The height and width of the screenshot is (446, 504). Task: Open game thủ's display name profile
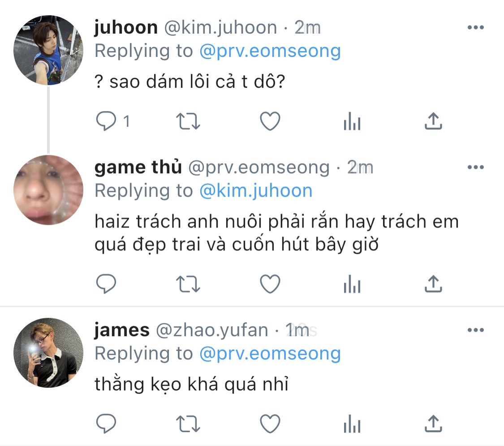coord(138,167)
